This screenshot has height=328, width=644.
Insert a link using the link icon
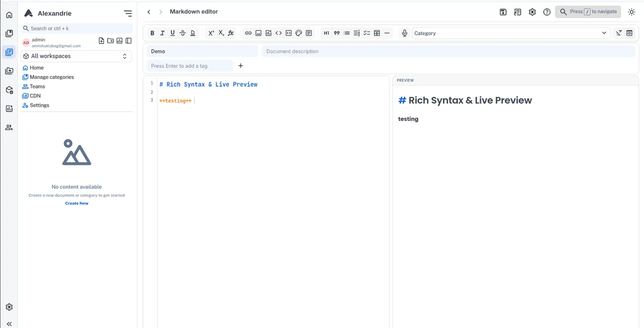pos(248,33)
